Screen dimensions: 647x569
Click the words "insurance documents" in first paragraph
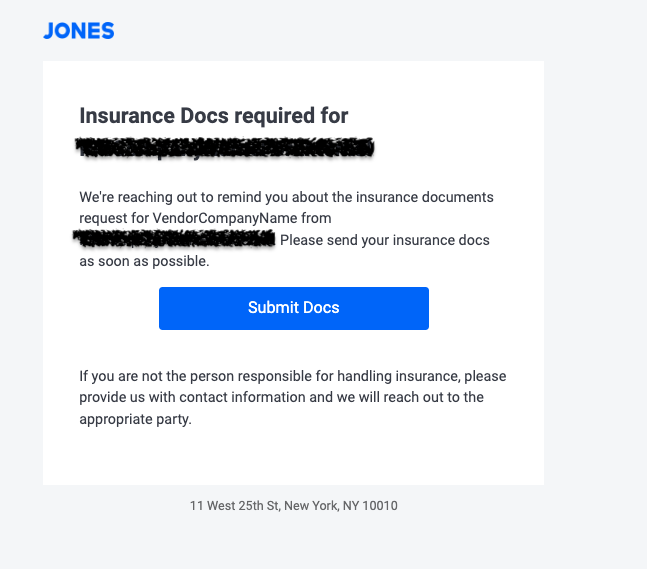click(433, 197)
